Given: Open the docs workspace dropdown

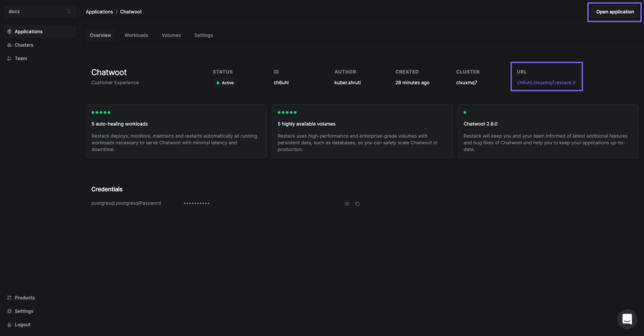Looking at the screenshot, I should click(40, 11).
